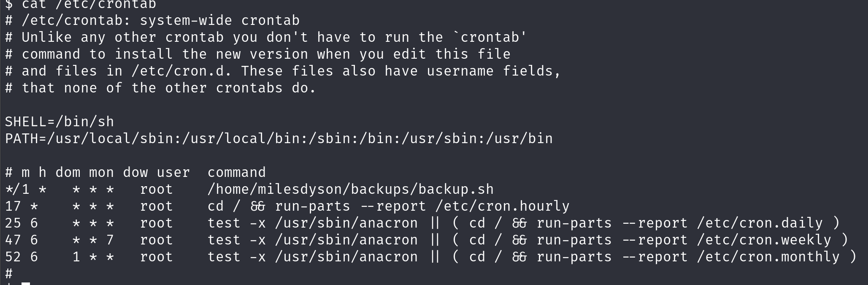Click the 'command' column header

[x=237, y=172]
